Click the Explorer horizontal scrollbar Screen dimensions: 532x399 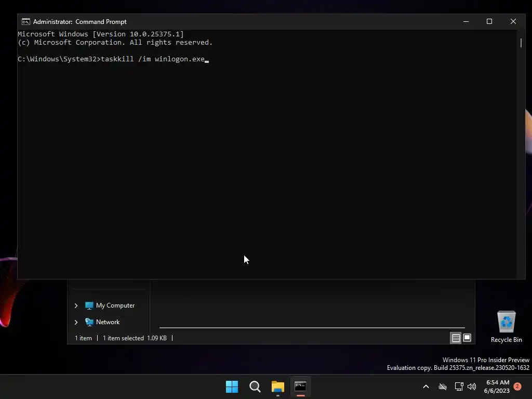pos(312,328)
